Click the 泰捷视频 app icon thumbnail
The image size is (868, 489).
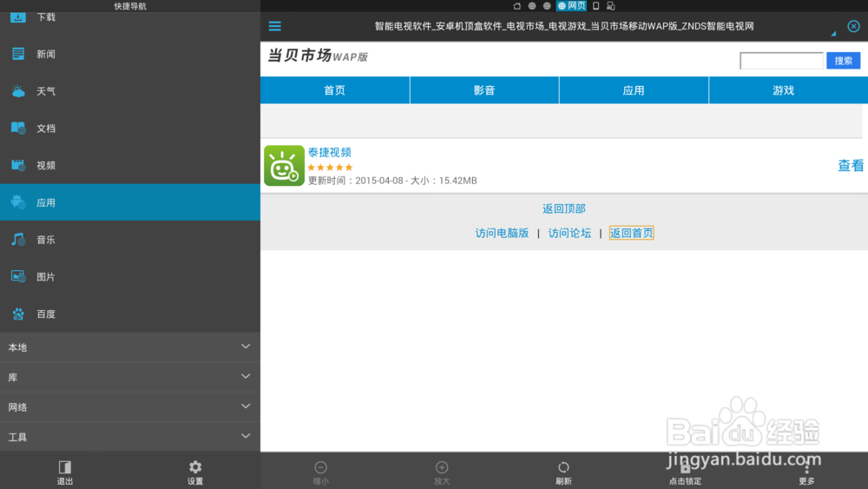[x=284, y=166]
